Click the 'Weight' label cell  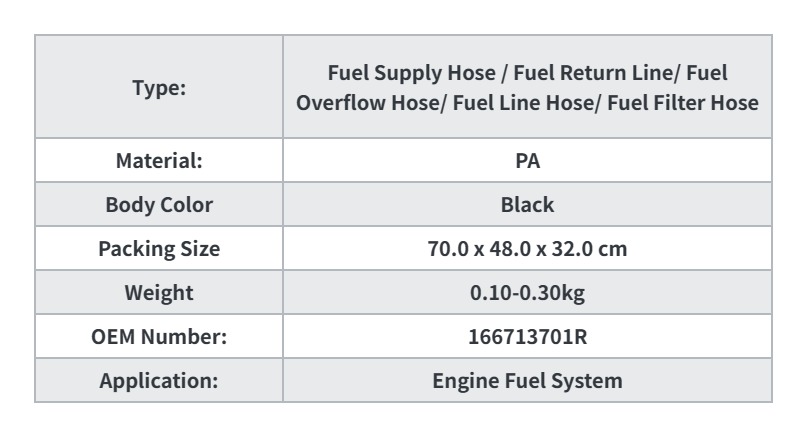coord(160,293)
